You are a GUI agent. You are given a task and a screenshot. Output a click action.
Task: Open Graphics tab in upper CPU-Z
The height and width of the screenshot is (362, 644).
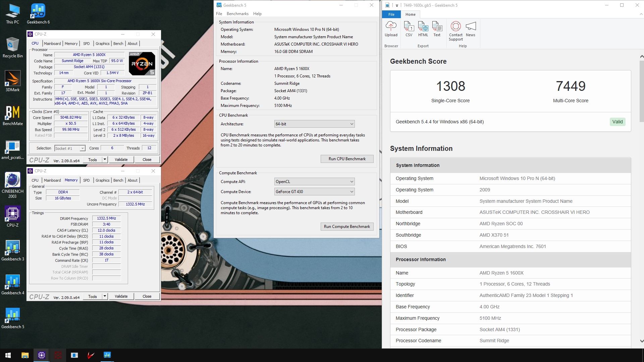(103, 44)
